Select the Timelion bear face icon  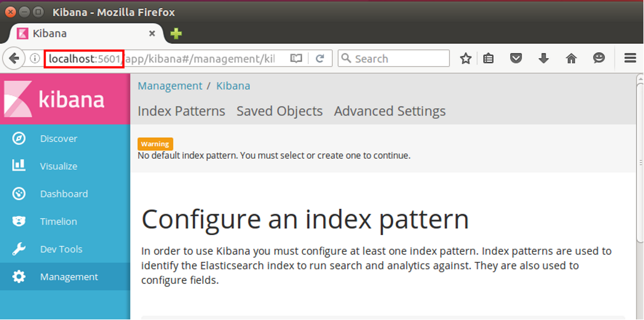pos(19,222)
